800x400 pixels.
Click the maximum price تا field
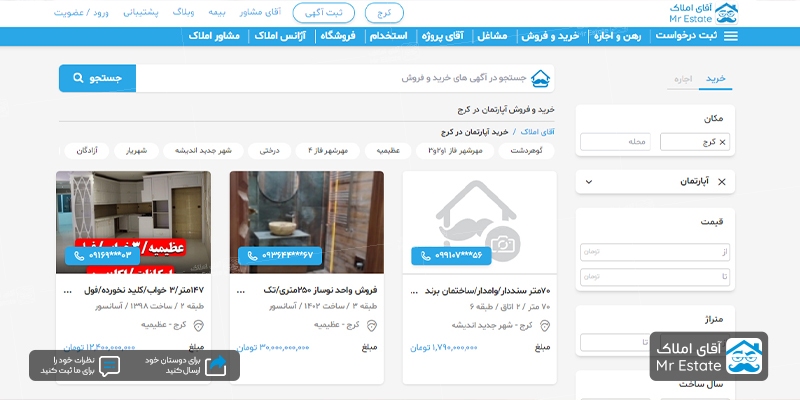pyautogui.click(x=655, y=277)
